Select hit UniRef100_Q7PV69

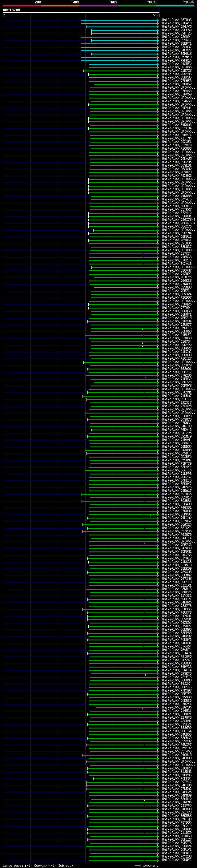click(x=177, y=94)
